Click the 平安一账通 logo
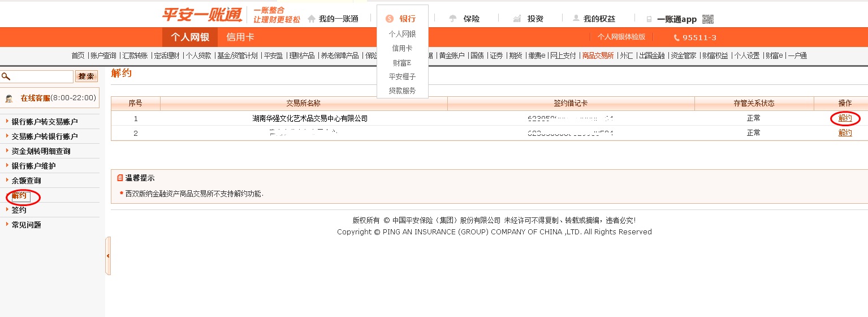The width and height of the screenshot is (868, 317). 202,15
